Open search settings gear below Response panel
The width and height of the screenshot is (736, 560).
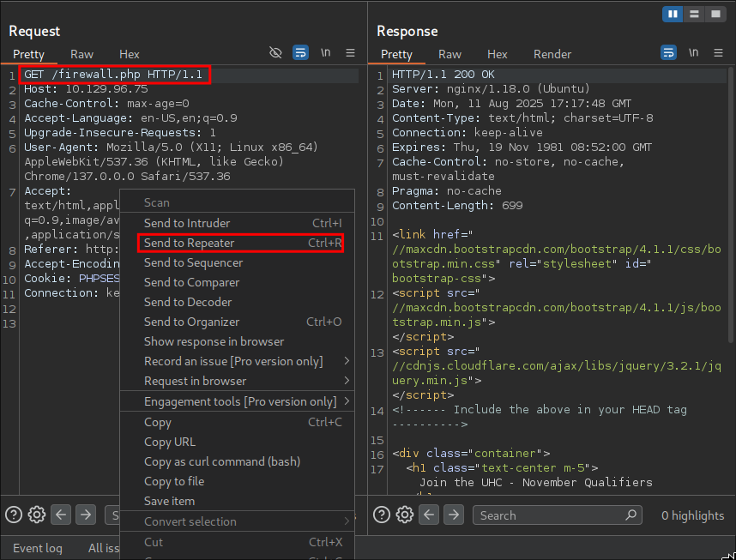pos(405,515)
